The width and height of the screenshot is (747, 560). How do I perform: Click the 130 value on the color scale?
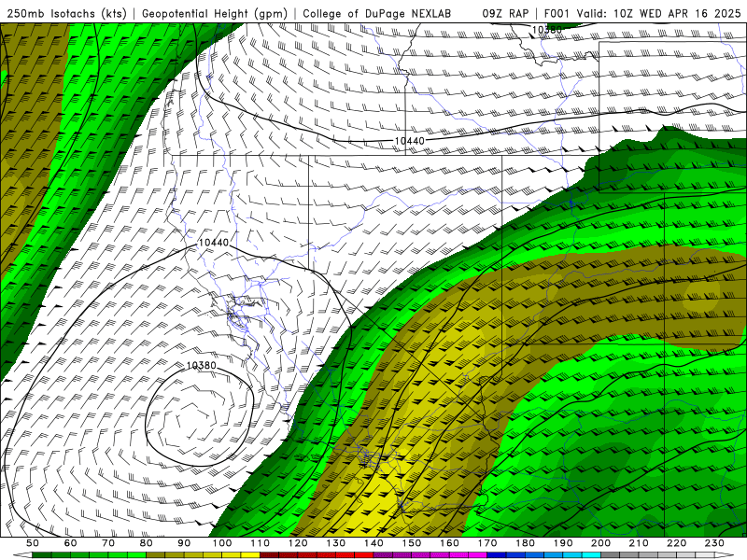pyautogui.click(x=336, y=543)
